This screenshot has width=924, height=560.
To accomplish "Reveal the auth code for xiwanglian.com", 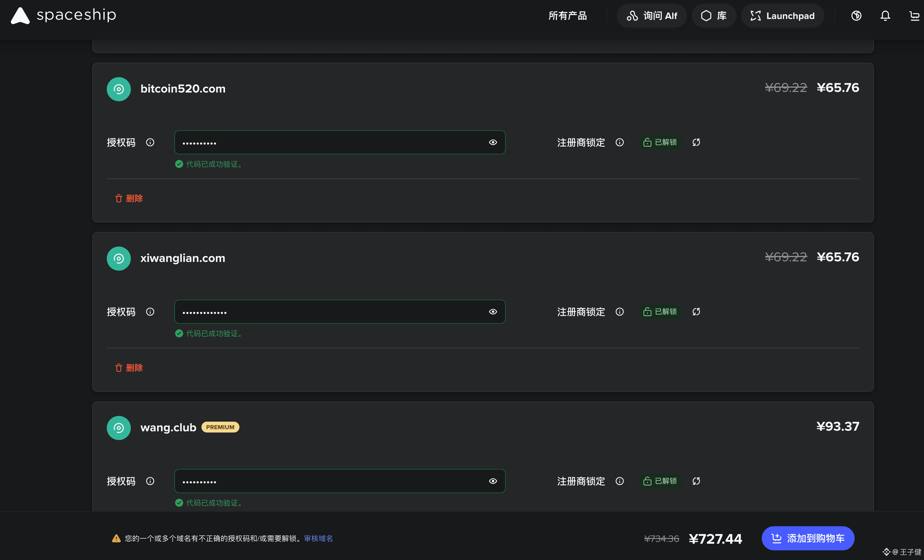I will tap(493, 312).
